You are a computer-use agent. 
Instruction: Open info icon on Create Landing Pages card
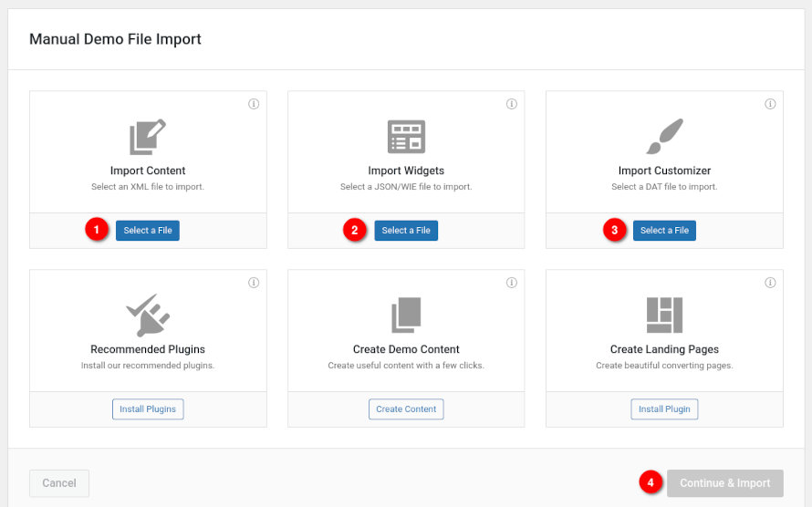770,283
